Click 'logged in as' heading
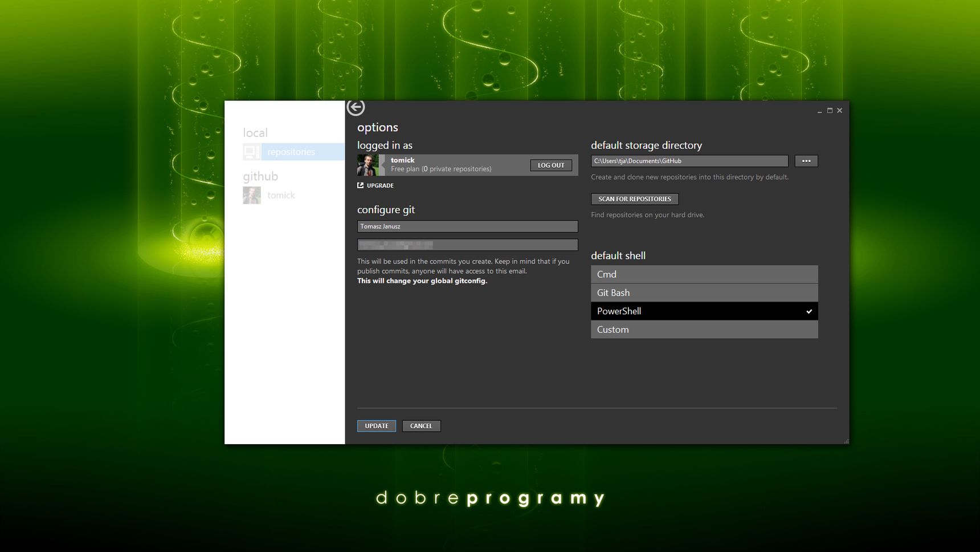Viewport: 980px width, 552px height. pyautogui.click(x=385, y=145)
